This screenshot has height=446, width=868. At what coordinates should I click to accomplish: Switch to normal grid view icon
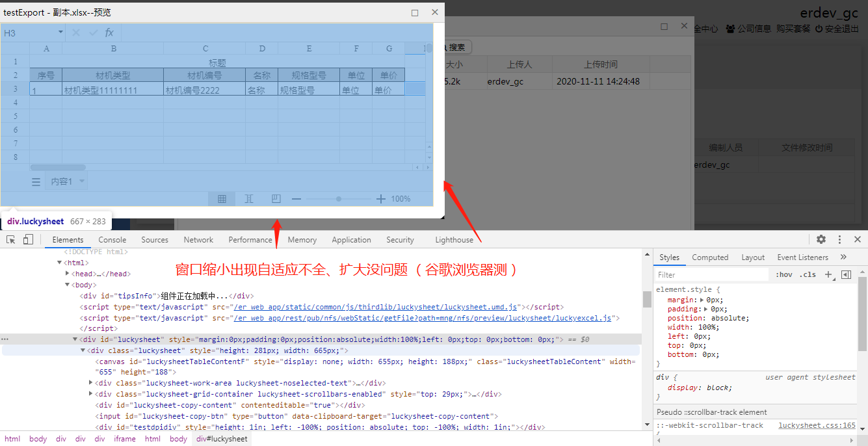[222, 199]
